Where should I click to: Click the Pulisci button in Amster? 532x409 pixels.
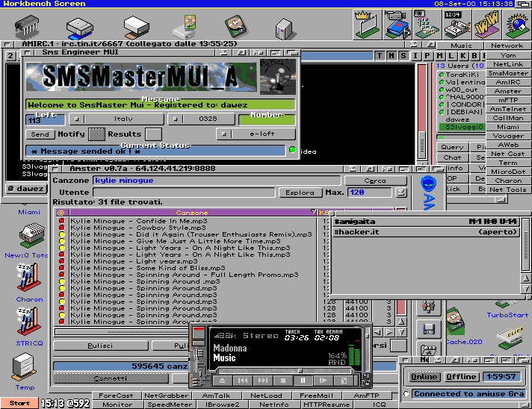click(100, 346)
